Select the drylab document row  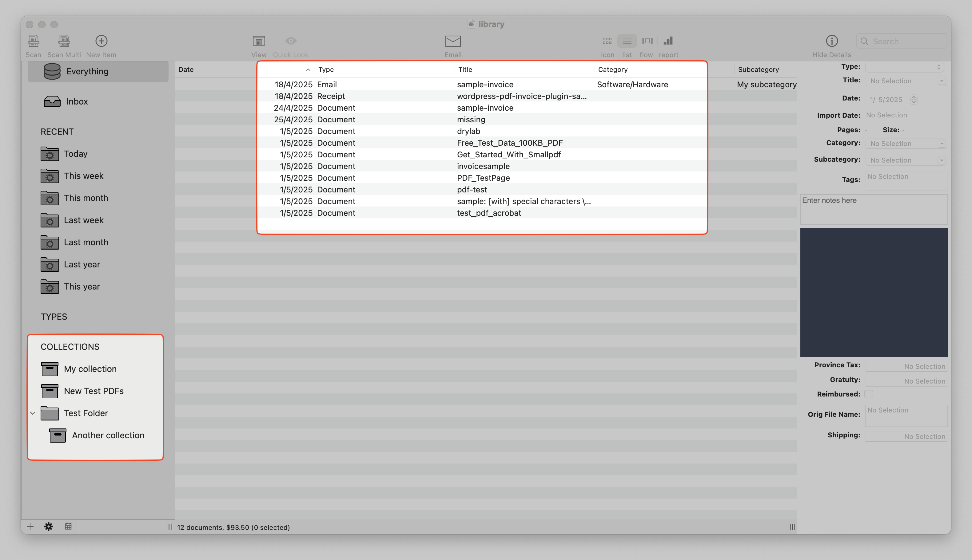[486, 131]
